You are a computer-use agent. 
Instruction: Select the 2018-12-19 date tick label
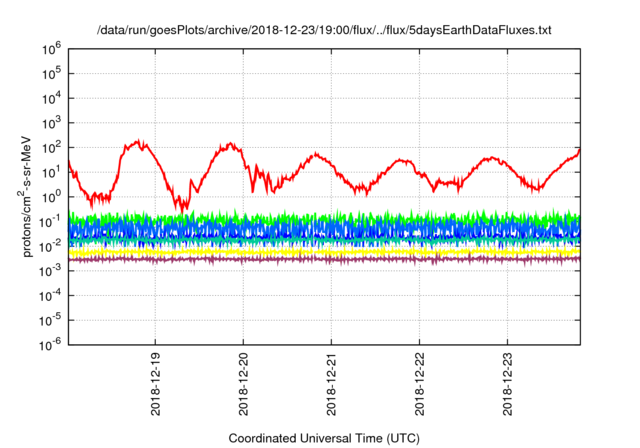coord(156,384)
